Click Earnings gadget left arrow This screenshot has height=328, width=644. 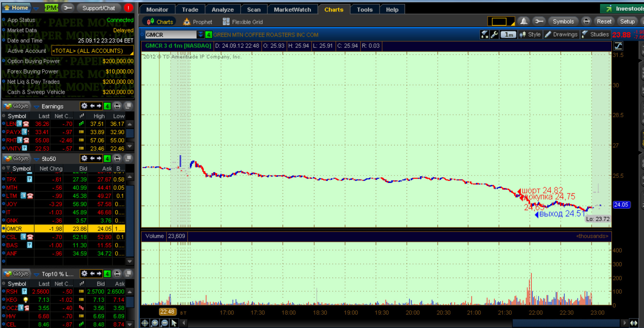click(92, 106)
